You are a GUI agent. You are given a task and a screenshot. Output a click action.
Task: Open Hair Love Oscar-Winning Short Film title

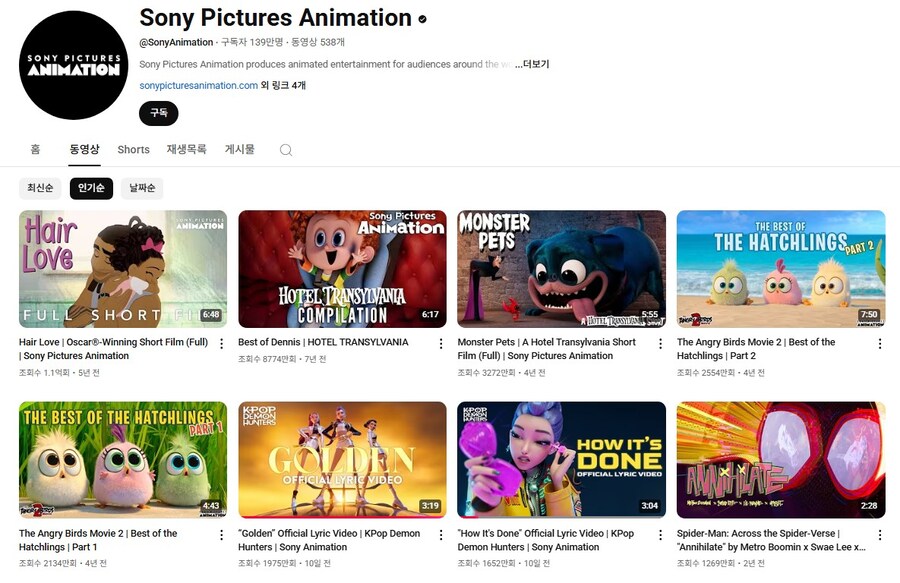tap(114, 349)
